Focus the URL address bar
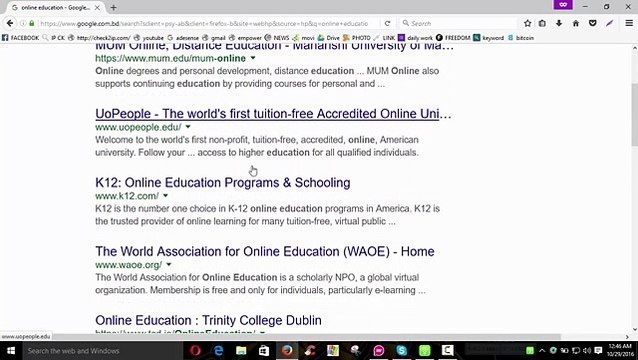This screenshot has width=638, height=360. (x=203, y=23)
